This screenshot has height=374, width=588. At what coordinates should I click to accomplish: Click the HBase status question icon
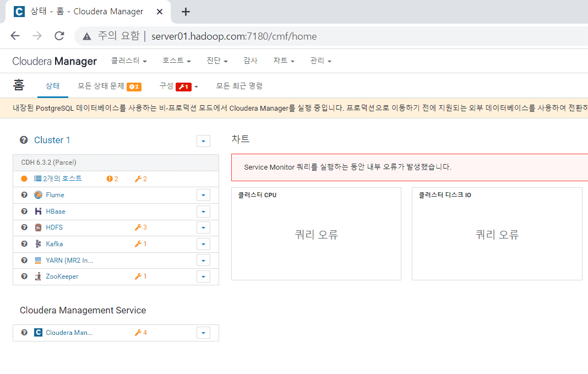(24, 211)
